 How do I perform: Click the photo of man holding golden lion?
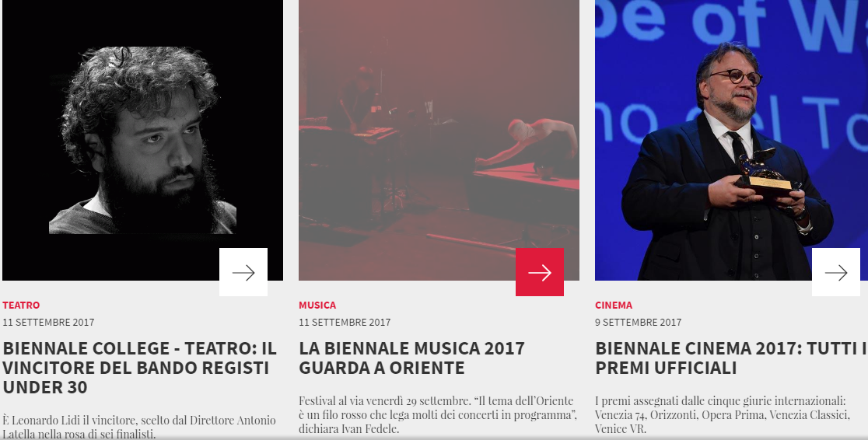tap(731, 140)
